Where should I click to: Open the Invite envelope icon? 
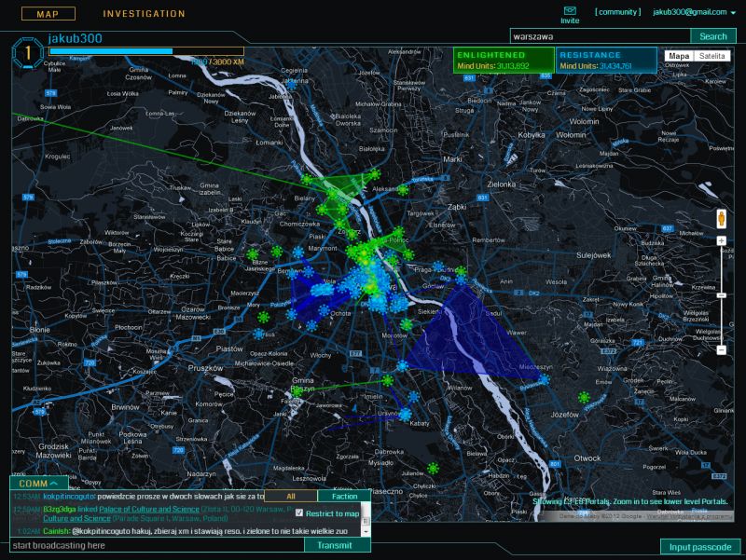[570, 10]
